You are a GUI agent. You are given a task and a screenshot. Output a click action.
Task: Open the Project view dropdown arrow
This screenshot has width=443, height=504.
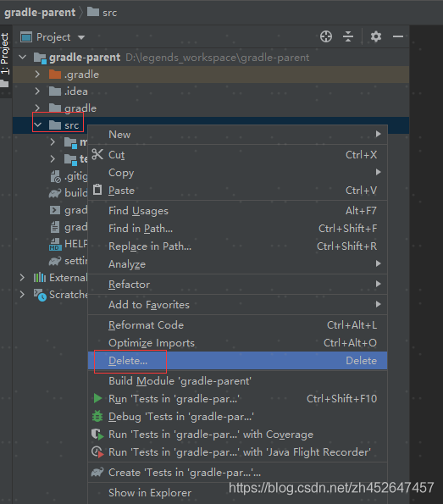coord(81,37)
